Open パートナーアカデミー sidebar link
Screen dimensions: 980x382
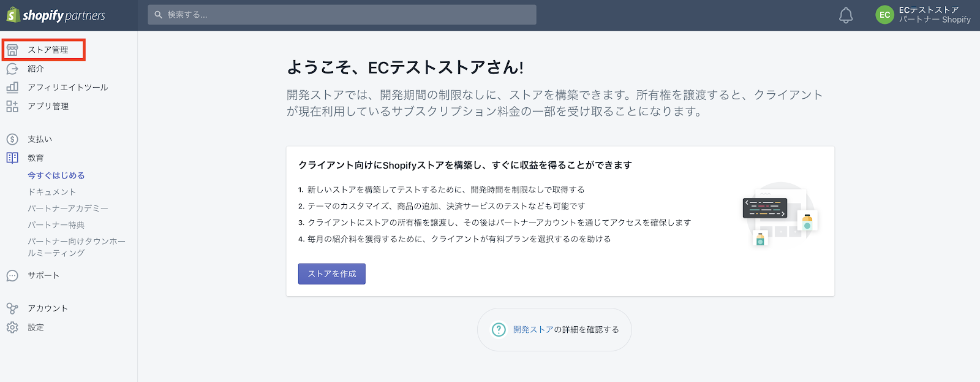67,208
